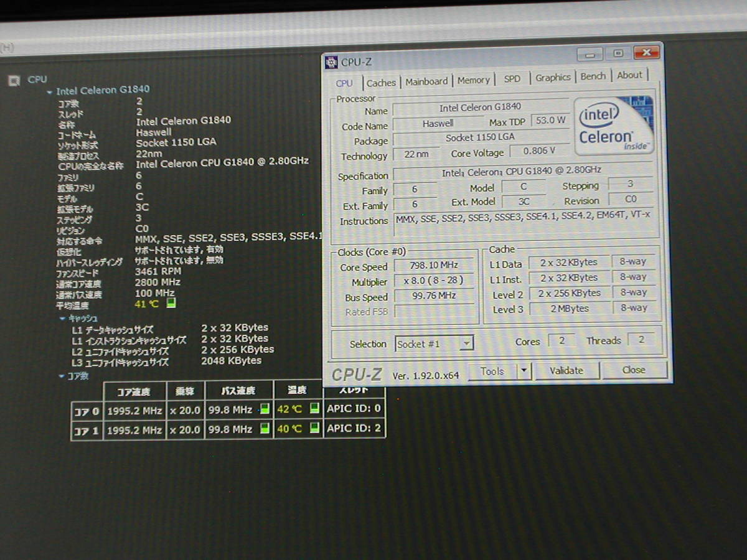
Task: Click the Close button in CPU-Z
Action: 634,370
